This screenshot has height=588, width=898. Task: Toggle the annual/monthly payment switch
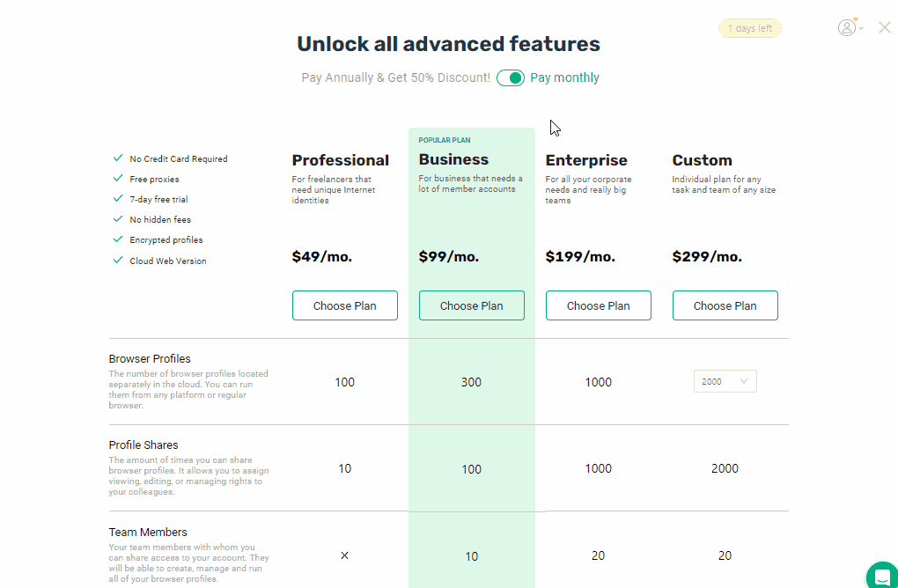coord(511,77)
